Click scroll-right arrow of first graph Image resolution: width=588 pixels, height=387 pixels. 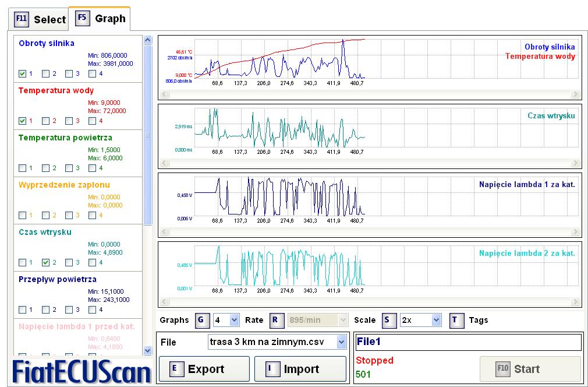[575, 94]
